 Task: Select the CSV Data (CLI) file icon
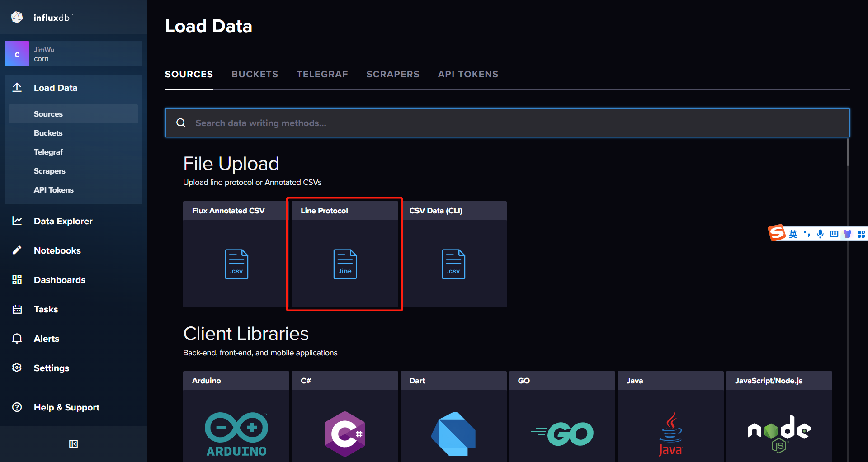[453, 264]
